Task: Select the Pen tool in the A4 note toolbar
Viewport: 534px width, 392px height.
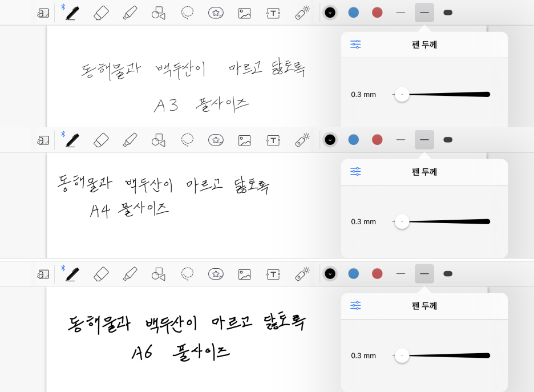Action: 72,140
